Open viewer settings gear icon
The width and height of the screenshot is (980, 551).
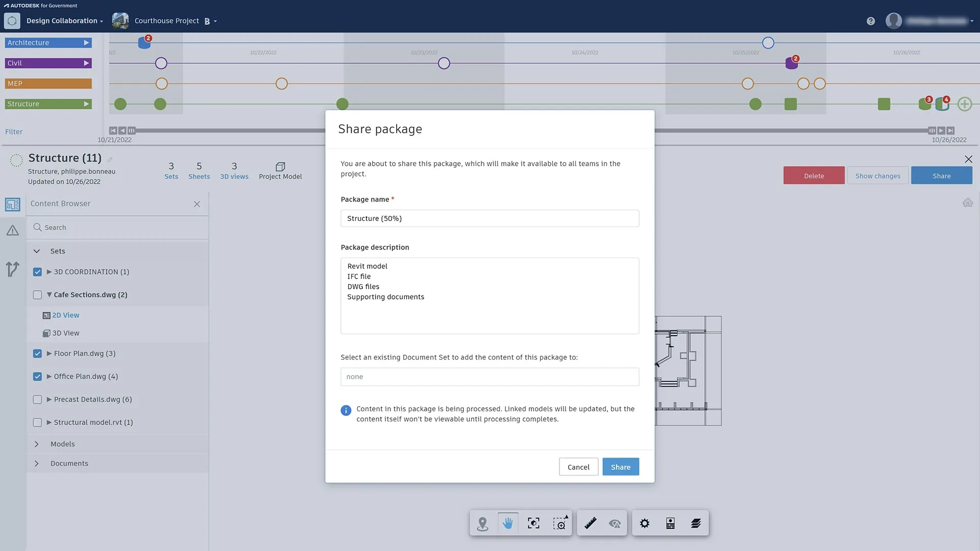click(x=645, y=523)
